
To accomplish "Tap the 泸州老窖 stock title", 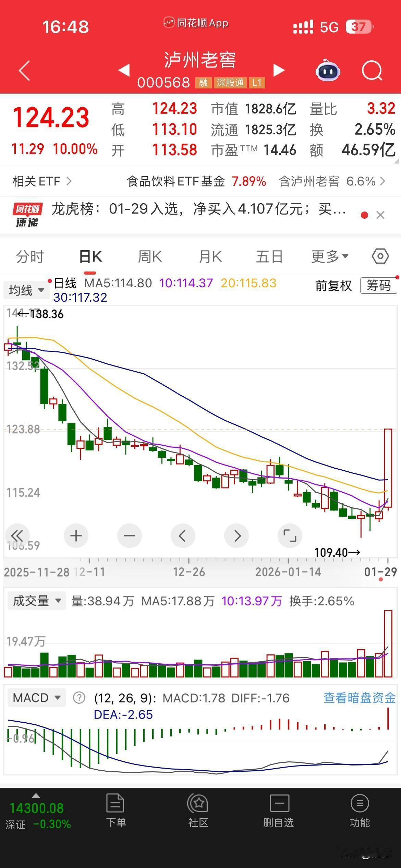I will tap(200, 60).
